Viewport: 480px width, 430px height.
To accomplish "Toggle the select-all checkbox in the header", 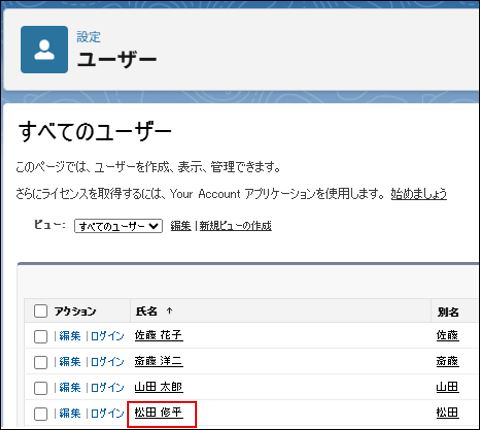I will coord(41,311).
